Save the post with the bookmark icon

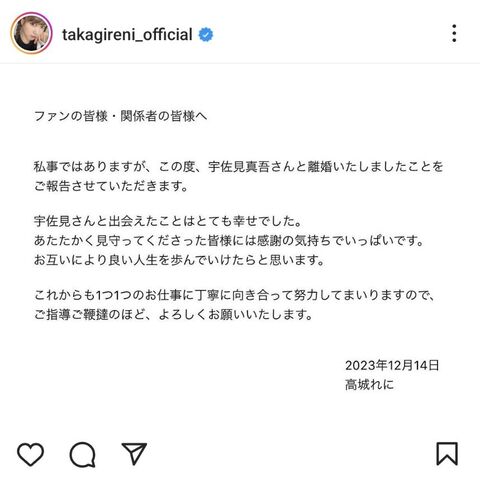pyautogui.click(x=447, y=454)
